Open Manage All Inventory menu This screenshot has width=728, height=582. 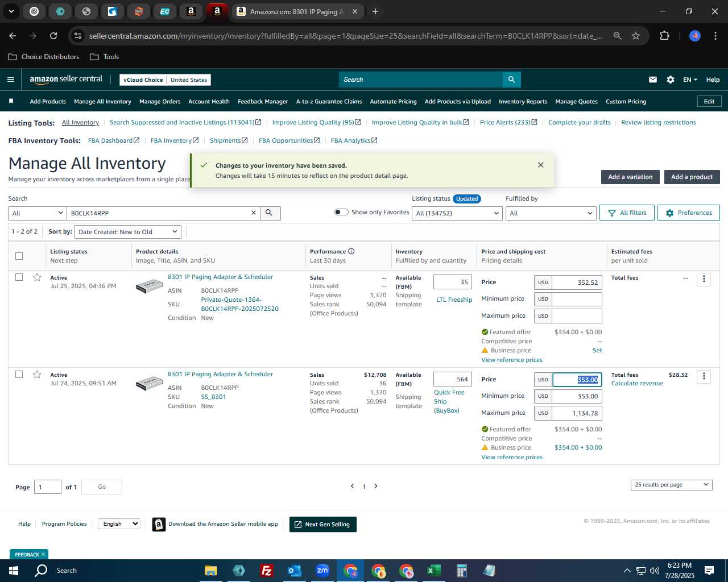pos(102,102)
